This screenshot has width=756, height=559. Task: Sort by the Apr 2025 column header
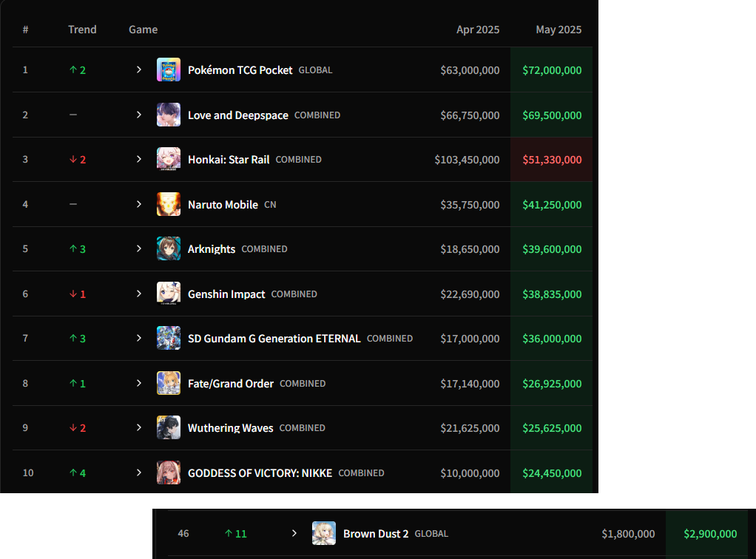[478, 30]
